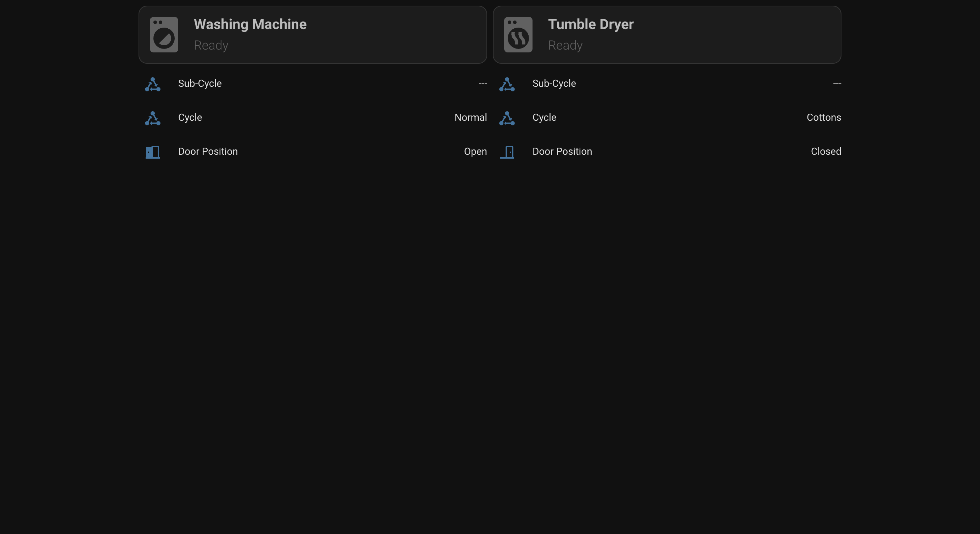Screen dimensions: 980x534
Task: Click the tumble dryer closed door icon
Action: (507, 152)
